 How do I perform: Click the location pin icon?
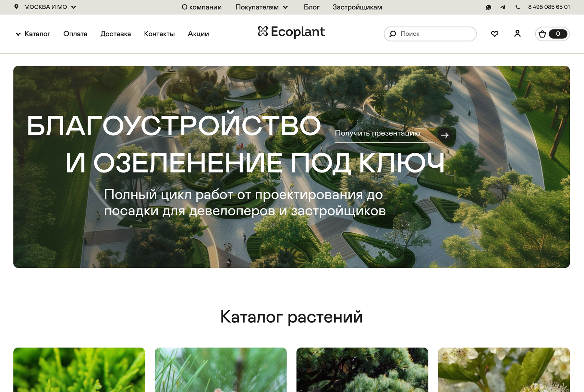(x=16, y=6)
